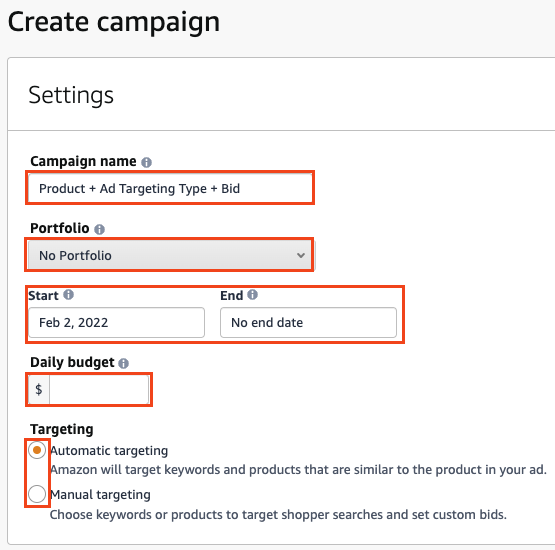Click the Automatic targeting label text
This screenshot has width=555, height=550.
click(109, 451)
